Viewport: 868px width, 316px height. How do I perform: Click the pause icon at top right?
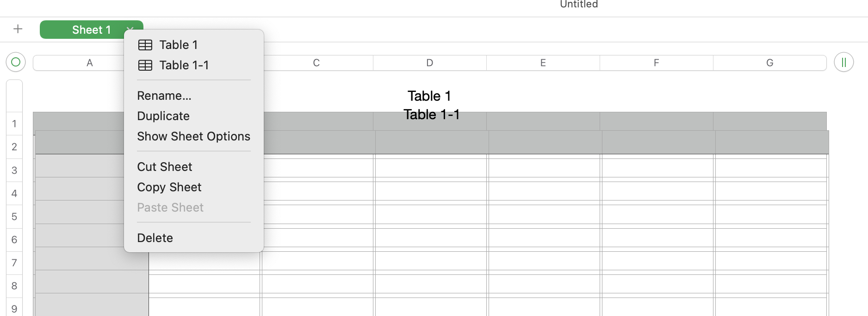click(843, 62)
